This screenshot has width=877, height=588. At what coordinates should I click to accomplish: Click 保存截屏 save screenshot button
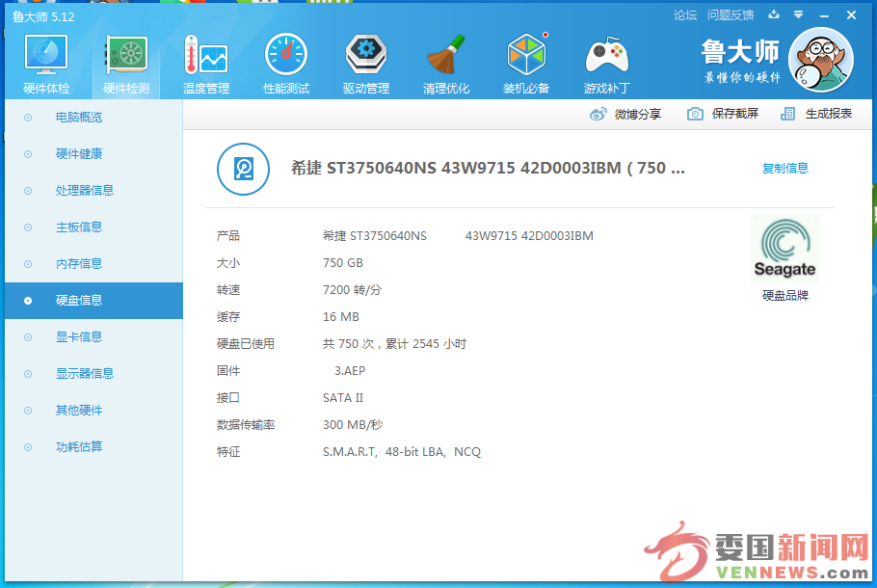pyautogui.click(x=723, y=114)
